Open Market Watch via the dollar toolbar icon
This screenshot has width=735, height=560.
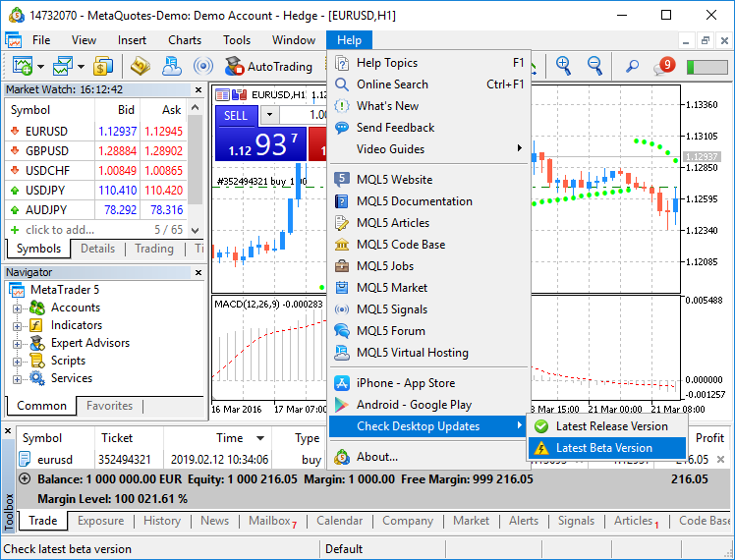pyautogui.click(x=103, y=66)
